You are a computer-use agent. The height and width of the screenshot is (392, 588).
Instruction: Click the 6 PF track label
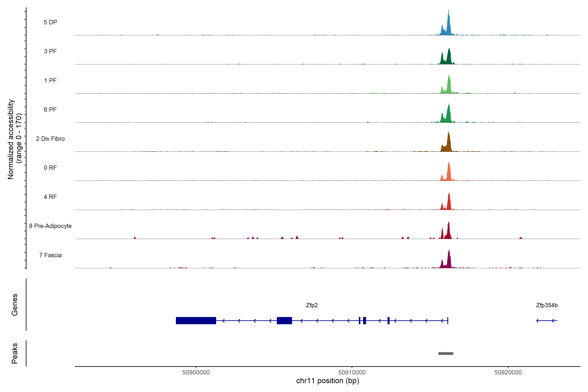[50, 109]
